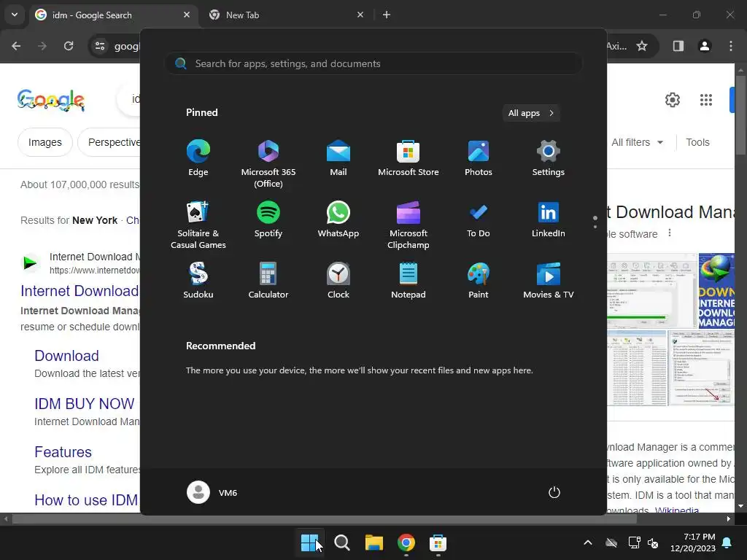Launch Microsoft Clipchamp

pyautogui.click(x=409, y=225)
